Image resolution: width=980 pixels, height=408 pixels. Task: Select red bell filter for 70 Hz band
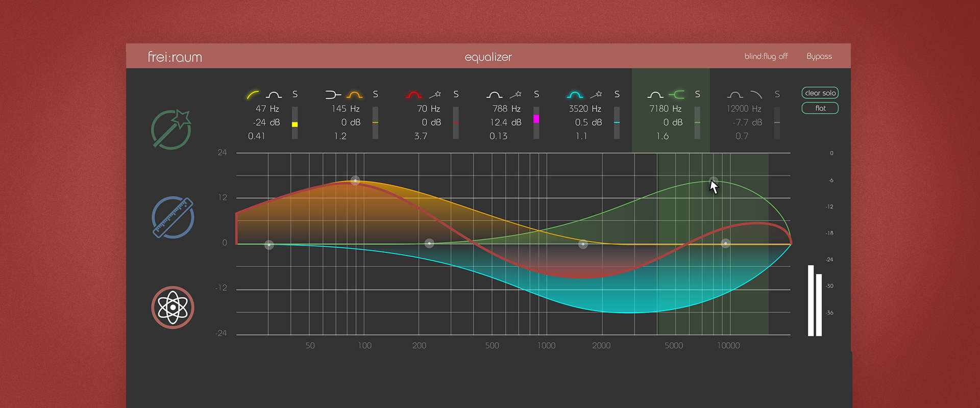[x=413, y=94]
